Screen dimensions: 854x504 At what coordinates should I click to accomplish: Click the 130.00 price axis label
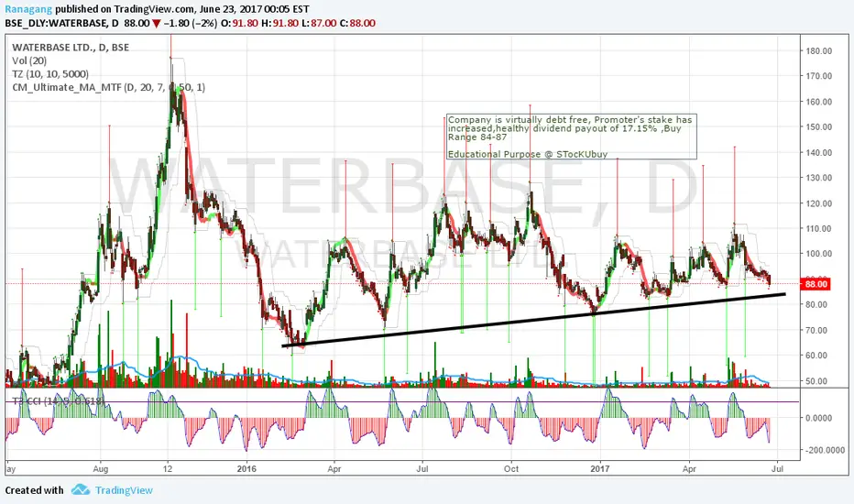pos(819,178)
